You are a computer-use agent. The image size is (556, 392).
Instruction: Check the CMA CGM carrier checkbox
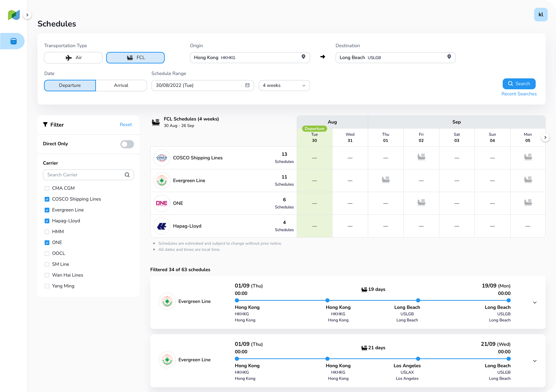tap(47, 188)
